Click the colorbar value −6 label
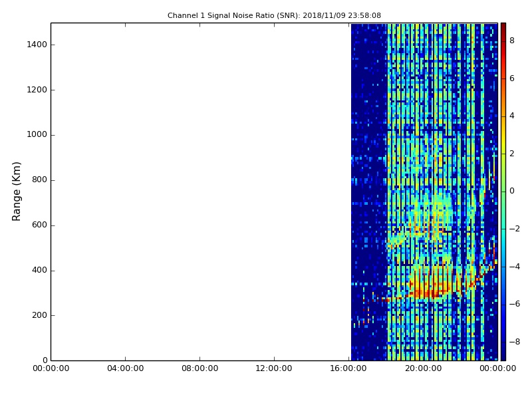 (x=514, y=304)
